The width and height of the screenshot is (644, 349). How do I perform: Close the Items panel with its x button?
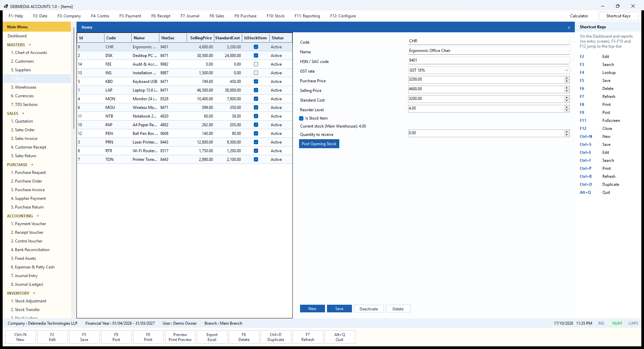tap(569, 27)
